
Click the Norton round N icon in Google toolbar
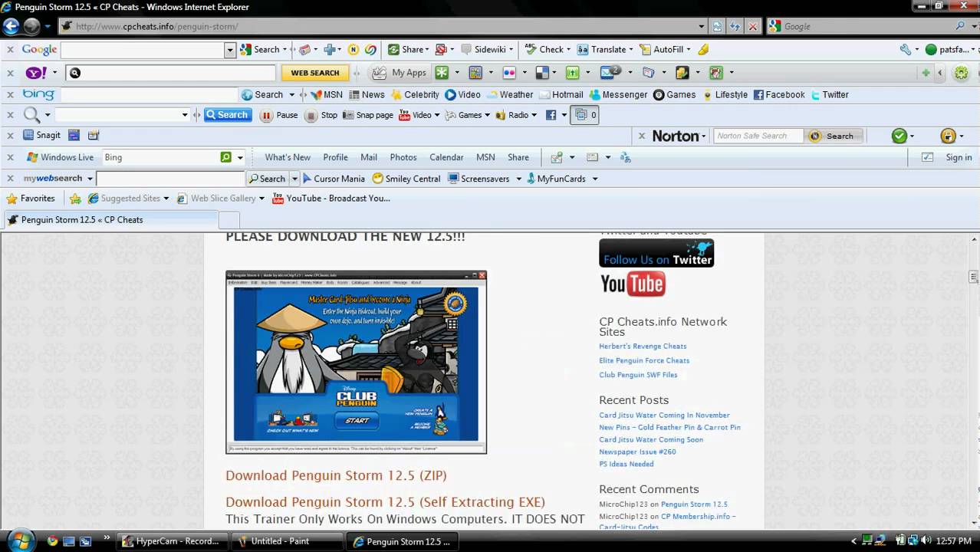[x=353, y=49]
